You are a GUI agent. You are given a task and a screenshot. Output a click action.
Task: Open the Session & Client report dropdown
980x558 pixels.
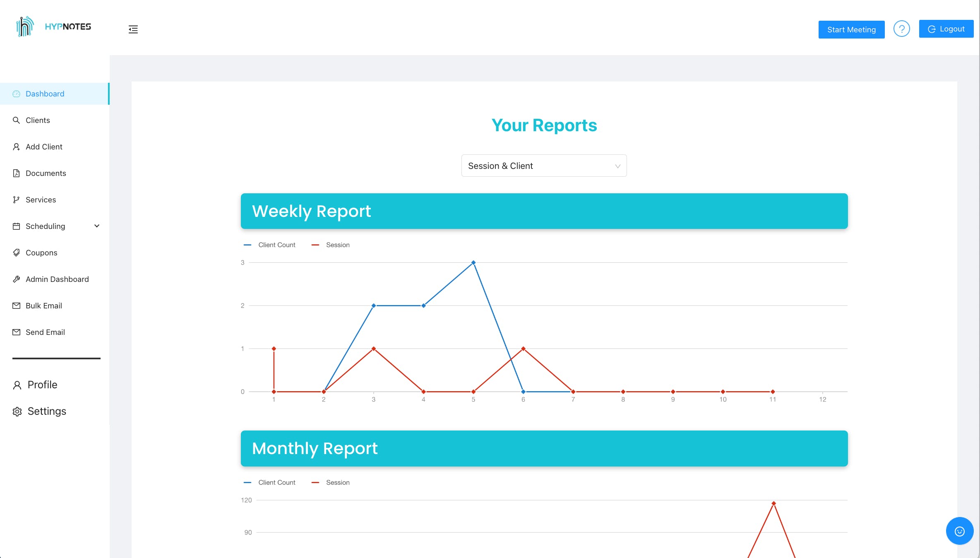tap(544, 166)
